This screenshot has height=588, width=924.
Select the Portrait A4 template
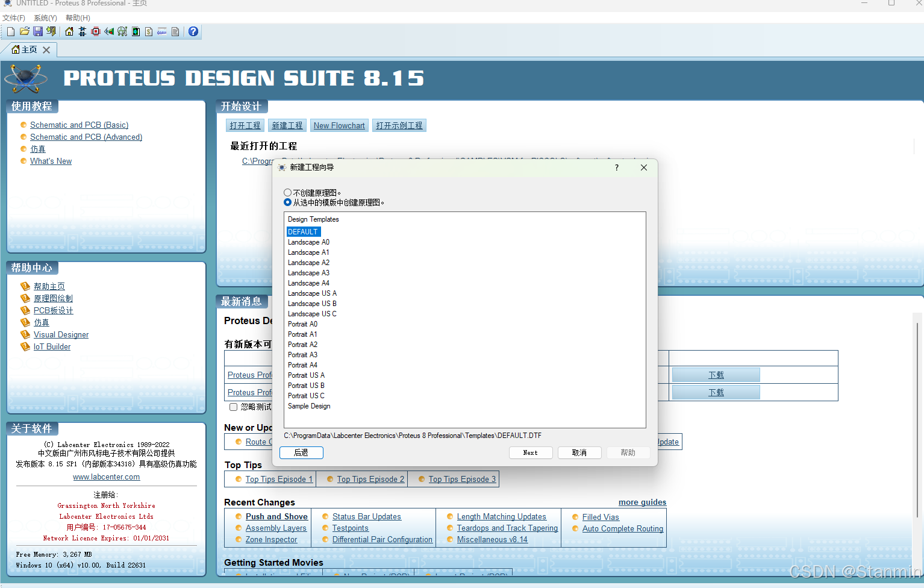tap(302, 365)
